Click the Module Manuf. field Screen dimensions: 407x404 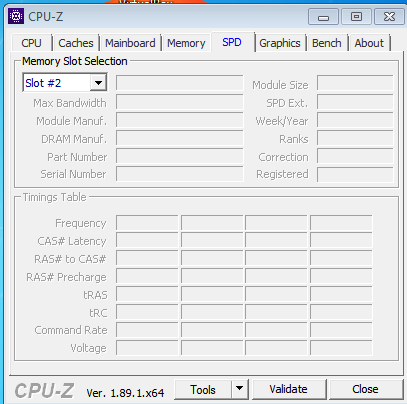coord(180,120)
